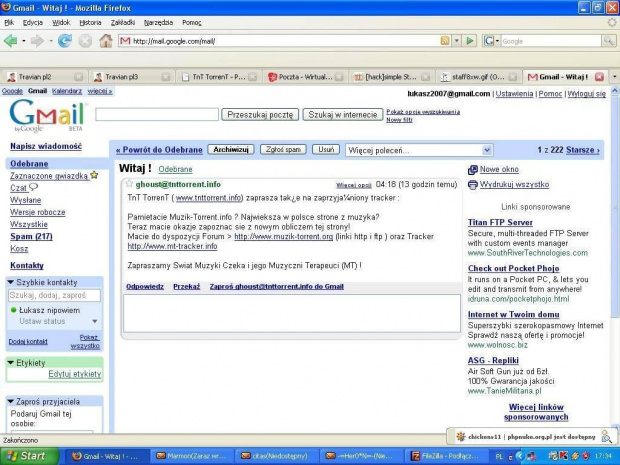
Task: Go back with the green Back arrow
Action: coord(11,41)
